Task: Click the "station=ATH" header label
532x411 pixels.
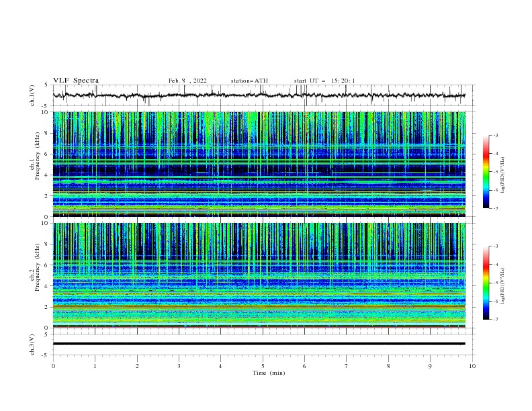Action: (249, 81)
